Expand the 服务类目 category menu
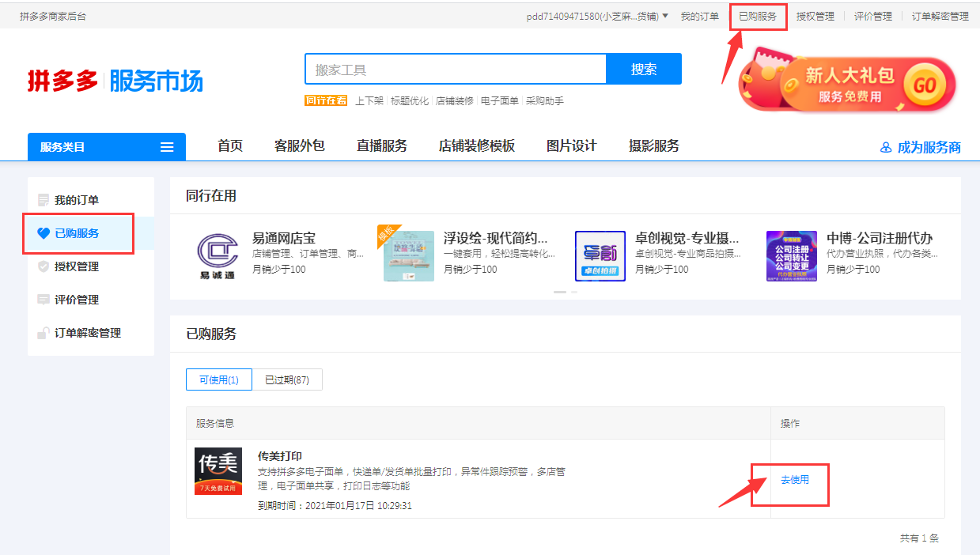The width and height of the screenshot is (980, 555). point(106,147)
